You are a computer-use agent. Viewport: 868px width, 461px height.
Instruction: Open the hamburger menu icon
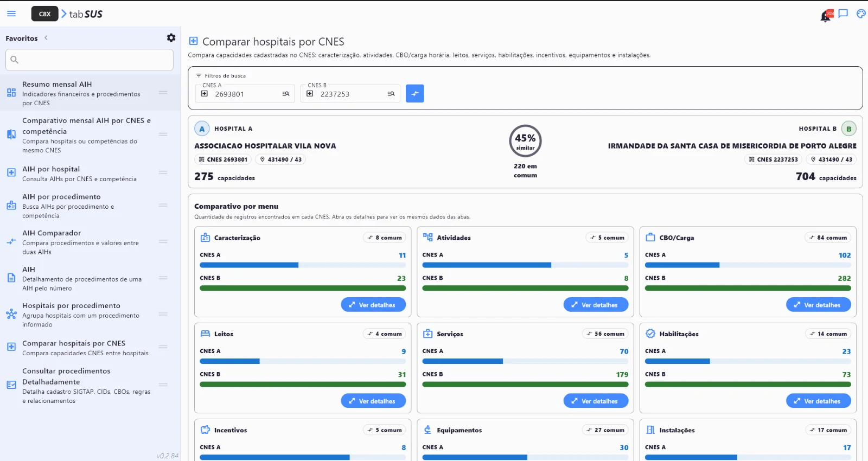[x=11, y=14]
